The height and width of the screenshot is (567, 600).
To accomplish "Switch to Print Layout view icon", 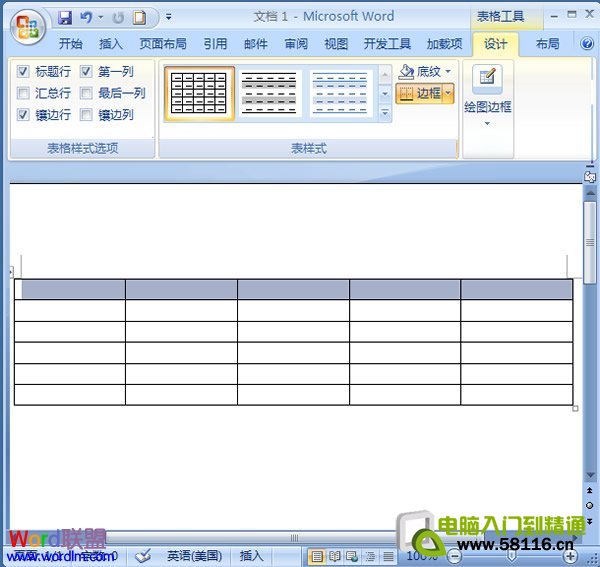I will coord(317,556).
